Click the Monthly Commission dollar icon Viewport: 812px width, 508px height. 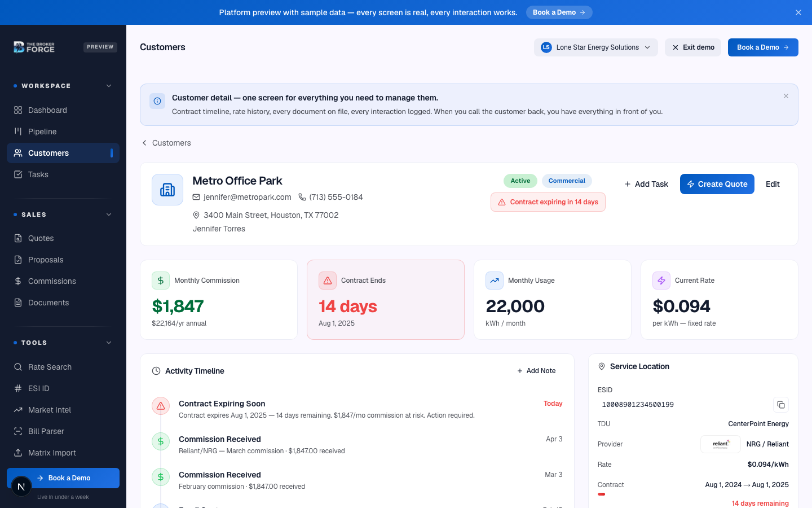[x=161, y=281]
